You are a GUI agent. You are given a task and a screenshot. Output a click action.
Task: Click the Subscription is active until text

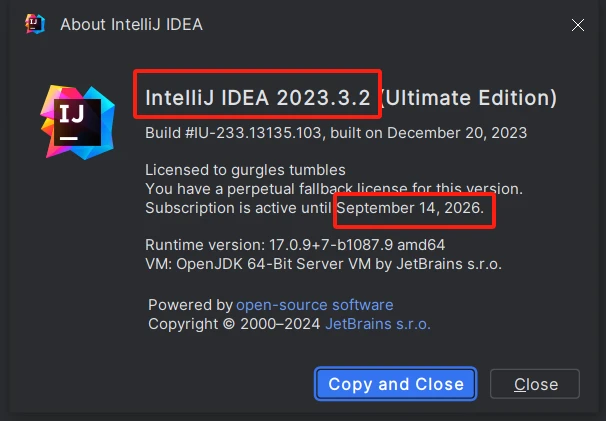coord(239,208)
